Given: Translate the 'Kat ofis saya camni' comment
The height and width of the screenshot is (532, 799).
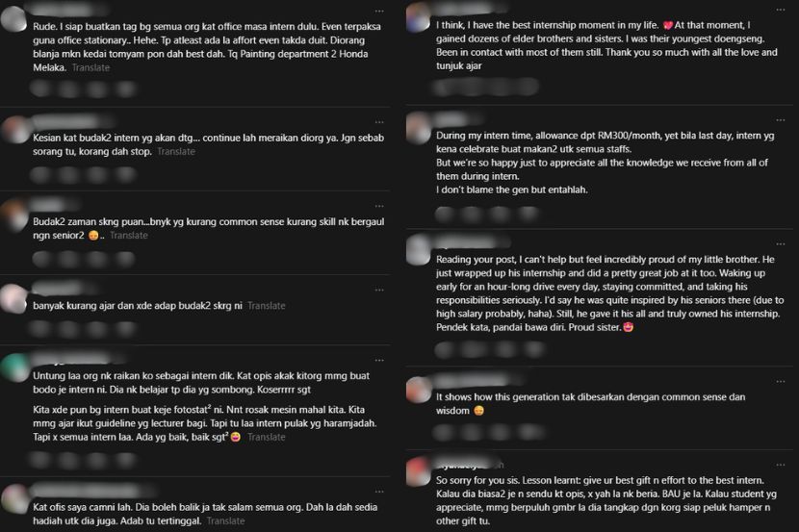Looking at the screenshot, I should point(225,520).
